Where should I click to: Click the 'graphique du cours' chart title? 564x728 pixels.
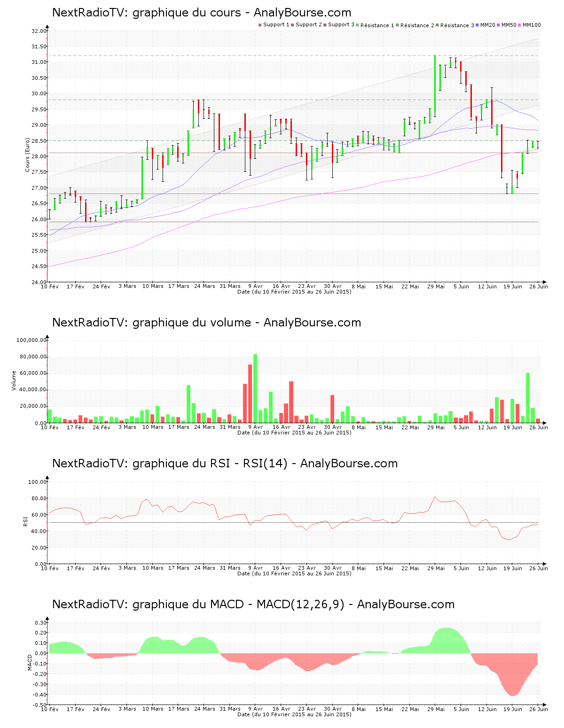pyautogui.click(x=202, y=13)
